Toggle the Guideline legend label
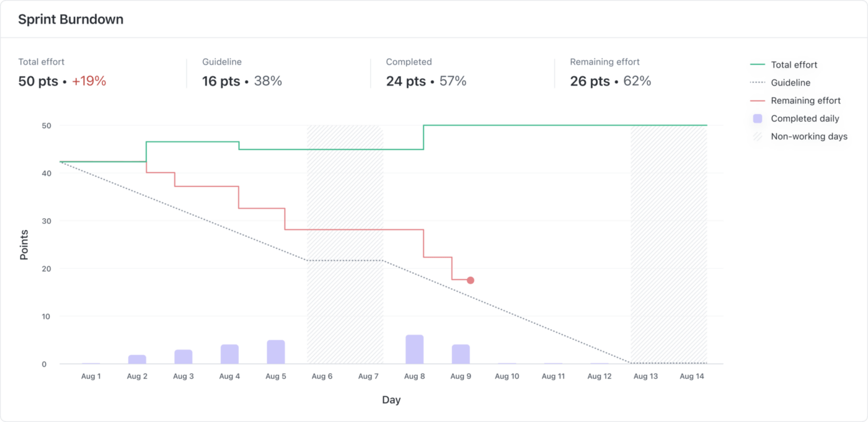Viewport: 868px width, 422px height. coord(790,82)
